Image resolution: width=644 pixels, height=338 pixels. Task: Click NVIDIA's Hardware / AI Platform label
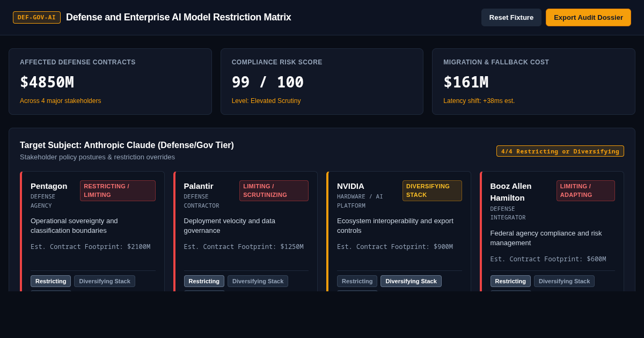360,201
